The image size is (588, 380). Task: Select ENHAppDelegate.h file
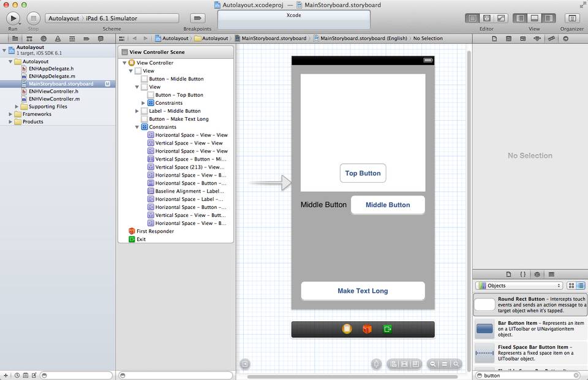click(x=51, y=69)
